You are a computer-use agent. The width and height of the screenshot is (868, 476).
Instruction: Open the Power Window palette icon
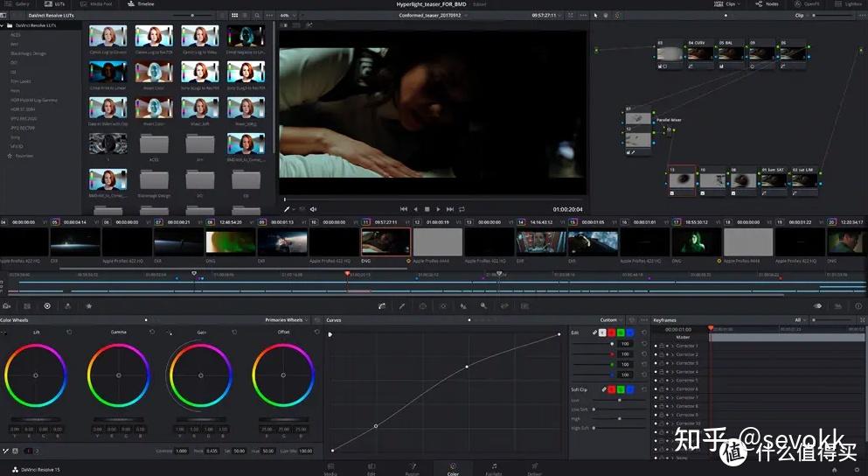coord(422,306)
